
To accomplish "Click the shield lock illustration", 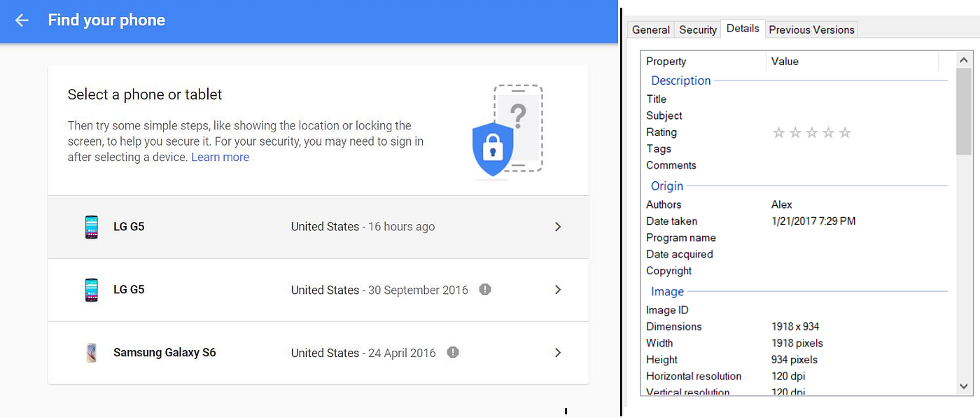I will click(493, 149).
